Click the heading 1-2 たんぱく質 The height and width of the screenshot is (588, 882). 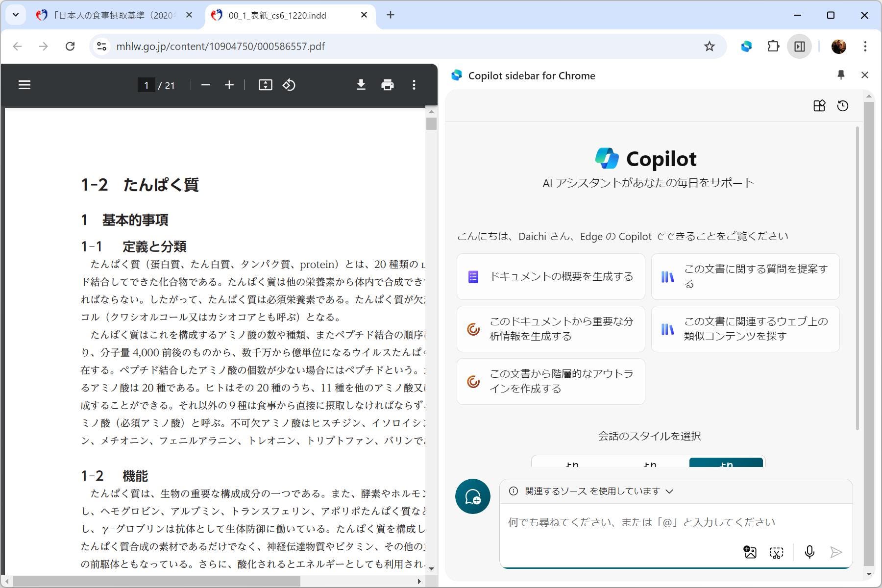coord(140,185)
